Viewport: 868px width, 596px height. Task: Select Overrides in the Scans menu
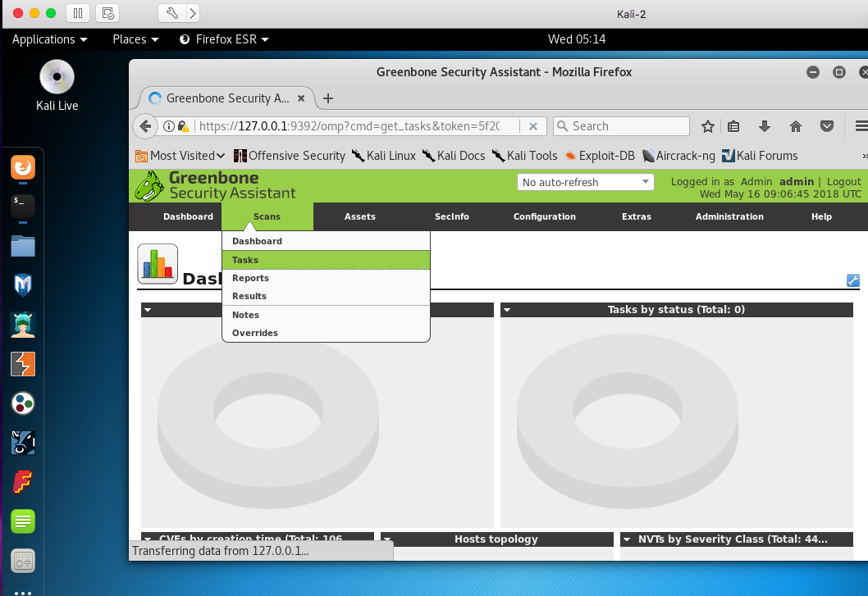click(x=326, y=333)
